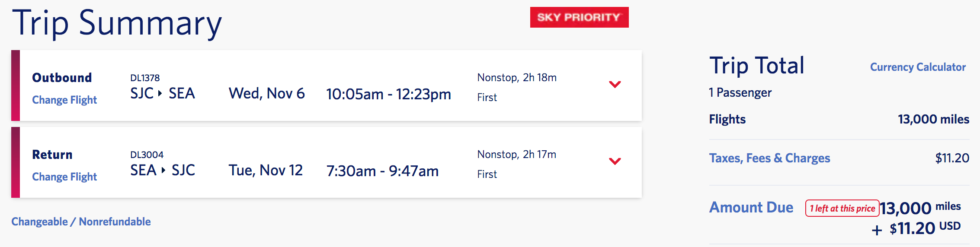
Task: Click Change Flight under Return
Action: (64, 177)
